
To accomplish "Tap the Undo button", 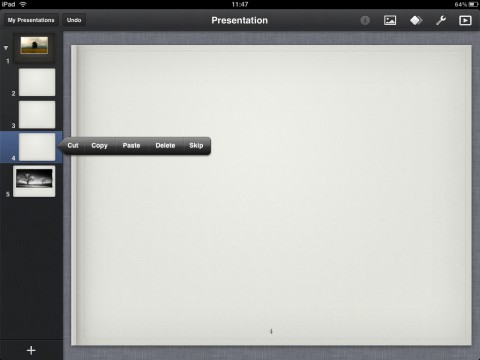I will (74, 20).
